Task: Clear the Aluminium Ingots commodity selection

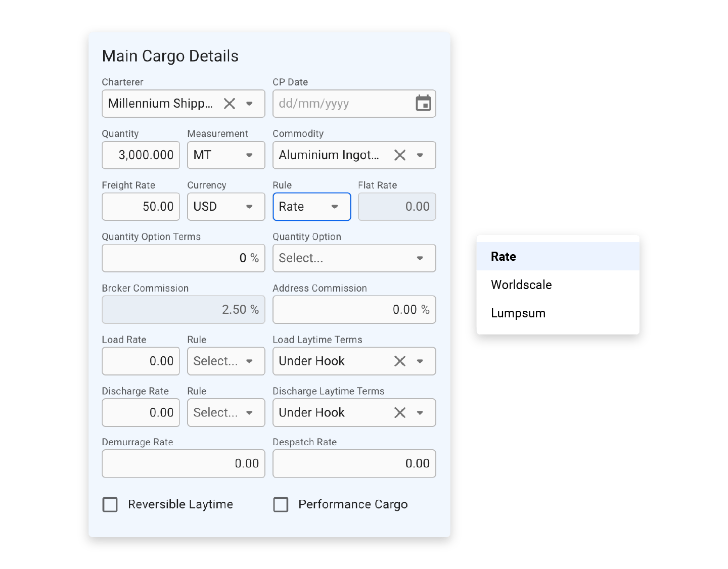Action: 400,155
